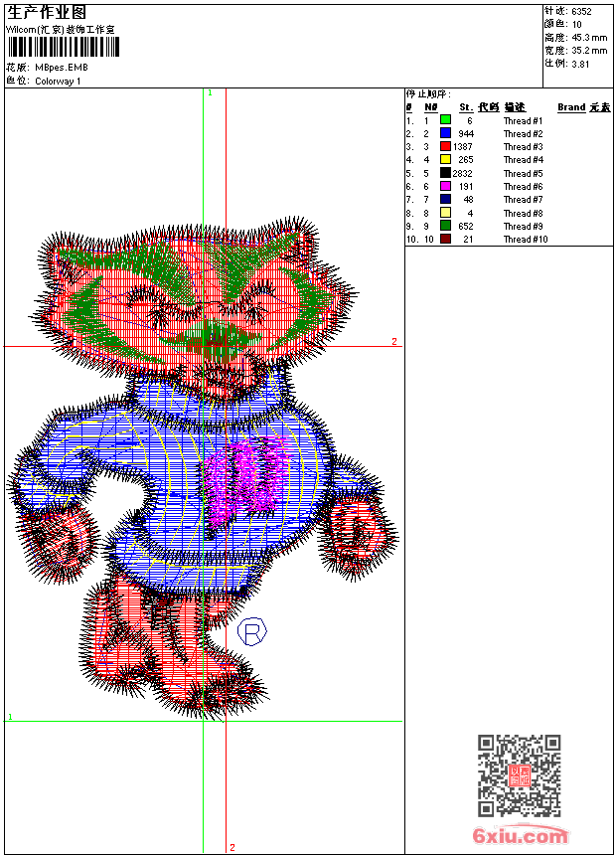Click the 'Brand' column header
The image size is (616, 855).
point(571,107)
